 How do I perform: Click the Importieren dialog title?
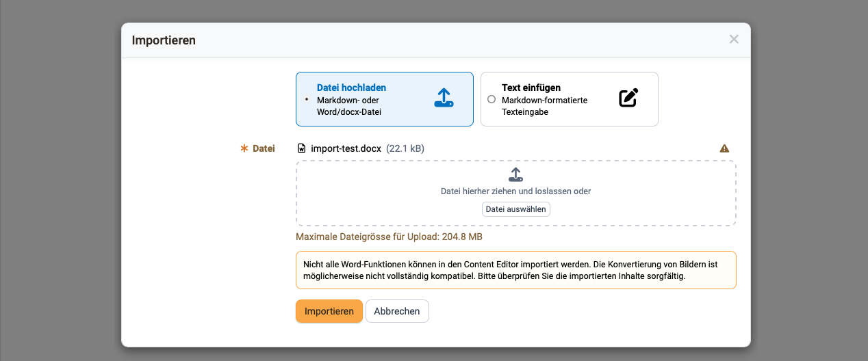pos(164,40)
